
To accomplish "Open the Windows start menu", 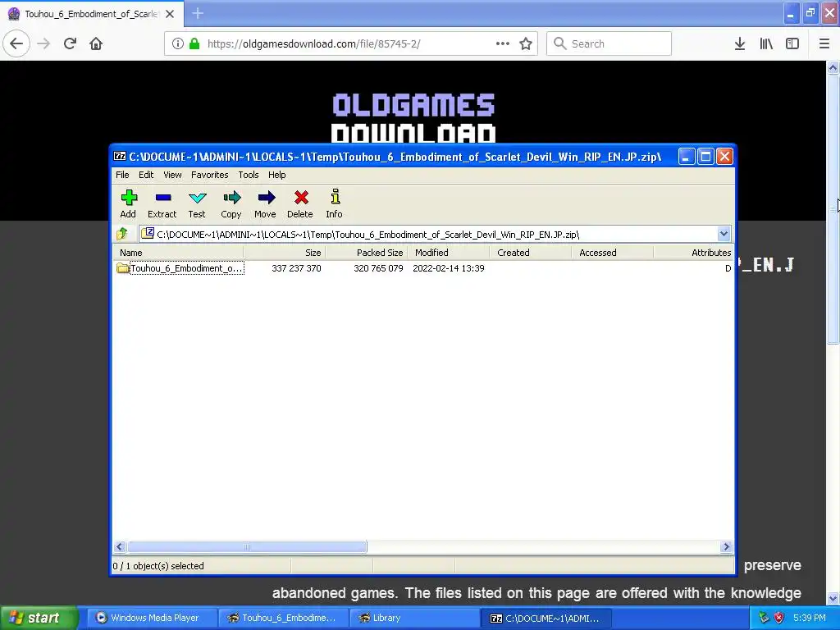I will [x=39, y=618].
